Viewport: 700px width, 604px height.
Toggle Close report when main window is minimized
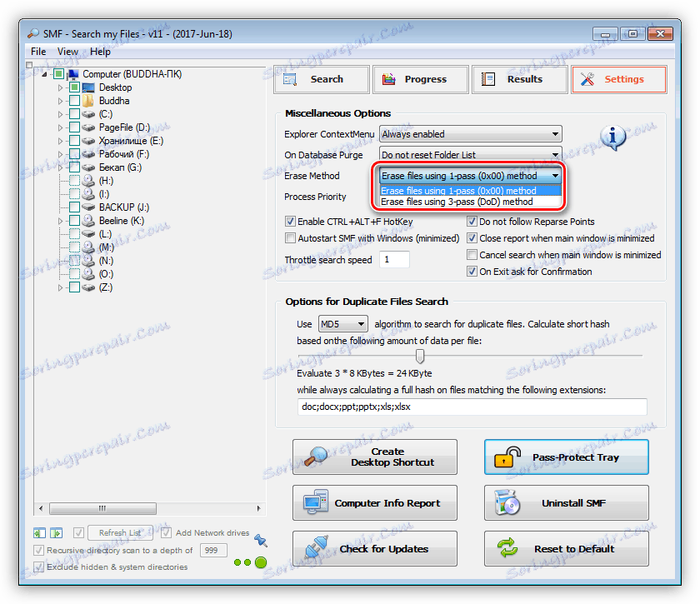[472, 238]
